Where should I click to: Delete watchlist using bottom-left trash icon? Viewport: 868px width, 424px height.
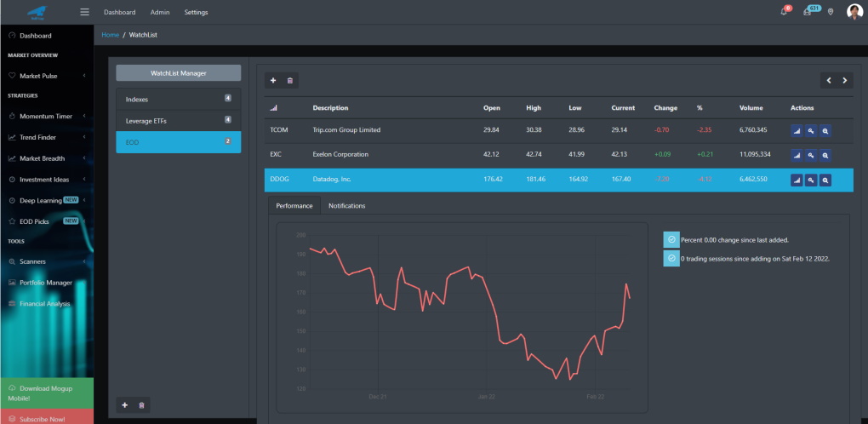click(142, 405)
